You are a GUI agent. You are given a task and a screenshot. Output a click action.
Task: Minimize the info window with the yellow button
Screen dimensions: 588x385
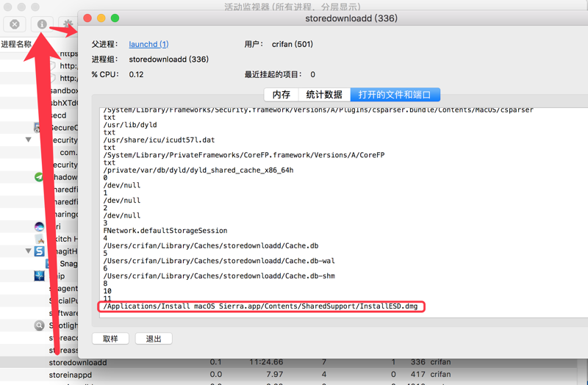(x=101, y=18)
